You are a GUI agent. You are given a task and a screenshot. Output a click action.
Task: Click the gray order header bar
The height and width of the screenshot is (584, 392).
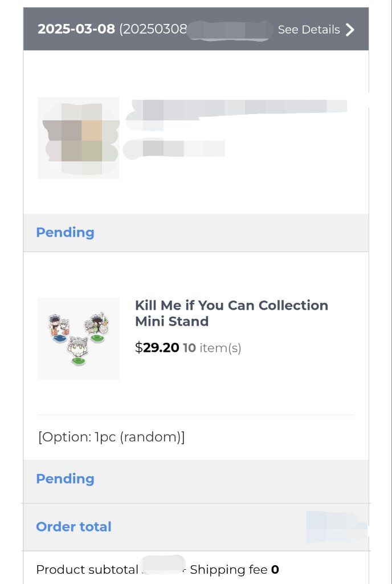click(196, 29)
